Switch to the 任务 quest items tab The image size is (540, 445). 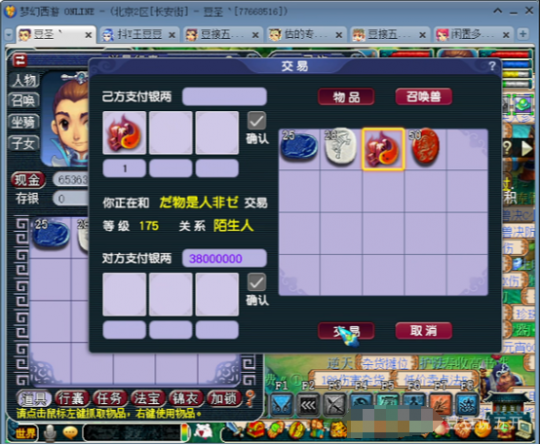click(110, 399)
